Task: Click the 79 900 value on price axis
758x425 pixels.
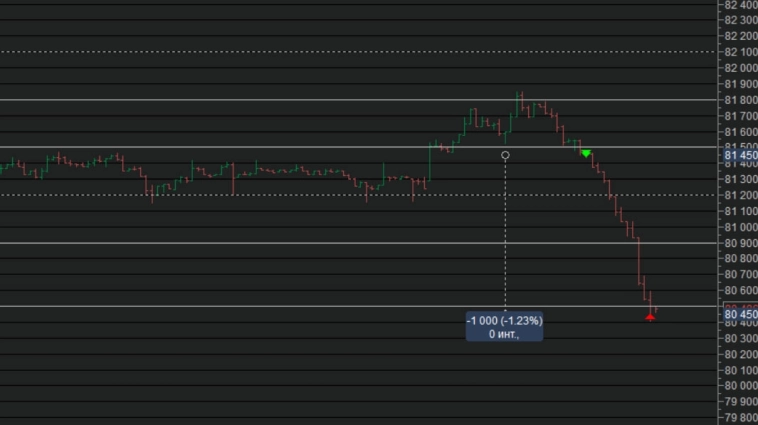Action: coord(741,402)
